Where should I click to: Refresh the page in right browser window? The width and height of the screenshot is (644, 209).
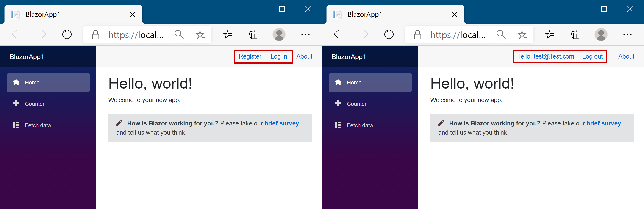[x=389, y=34]
